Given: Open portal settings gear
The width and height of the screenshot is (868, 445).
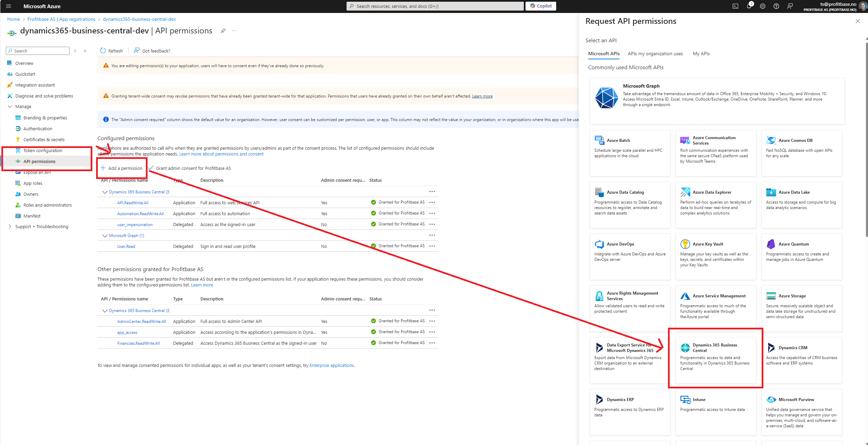Looking at the screenshot, I should pos(763,6).
